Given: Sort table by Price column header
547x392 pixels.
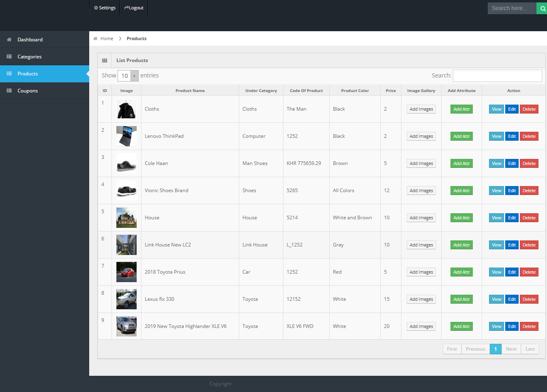Looking at the screenshot, I should tap(390, 91).
